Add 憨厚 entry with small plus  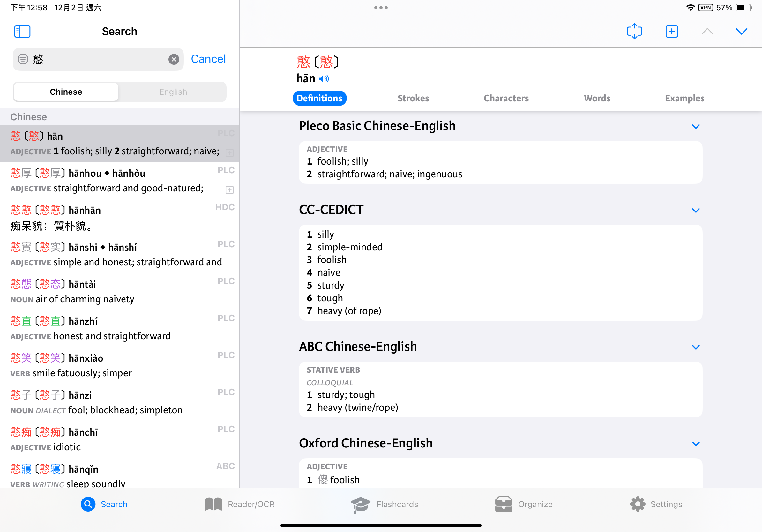click(x=229, y=190)
